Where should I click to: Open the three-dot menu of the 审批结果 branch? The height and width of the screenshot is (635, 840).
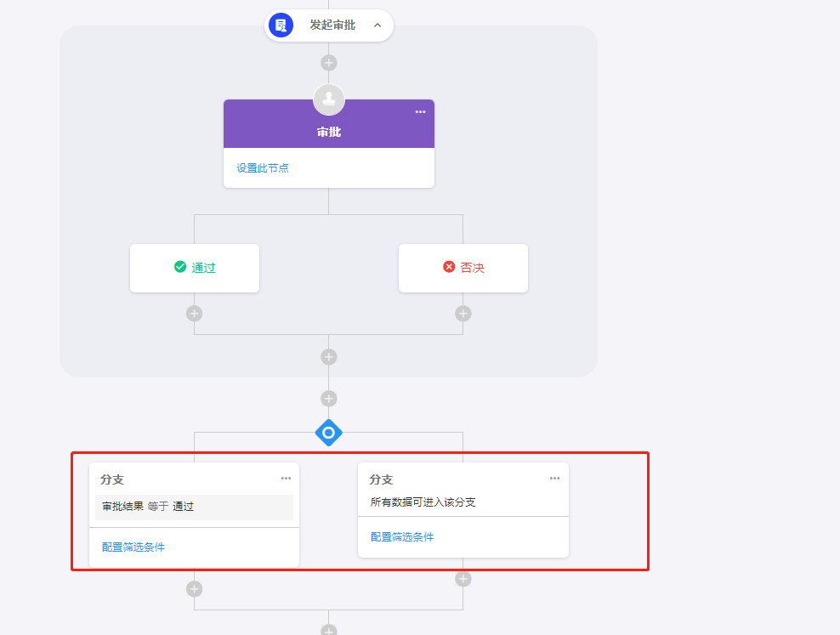tap(286, 478)
